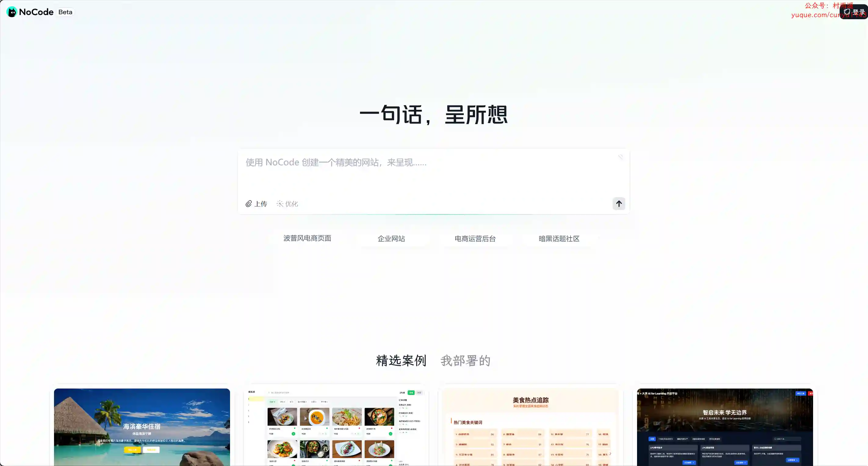Image resolution: width=868 pixels, height=466 pixels.
Task: Open the 海滨豪华住宿 case thumbnail
Action: 142,427
